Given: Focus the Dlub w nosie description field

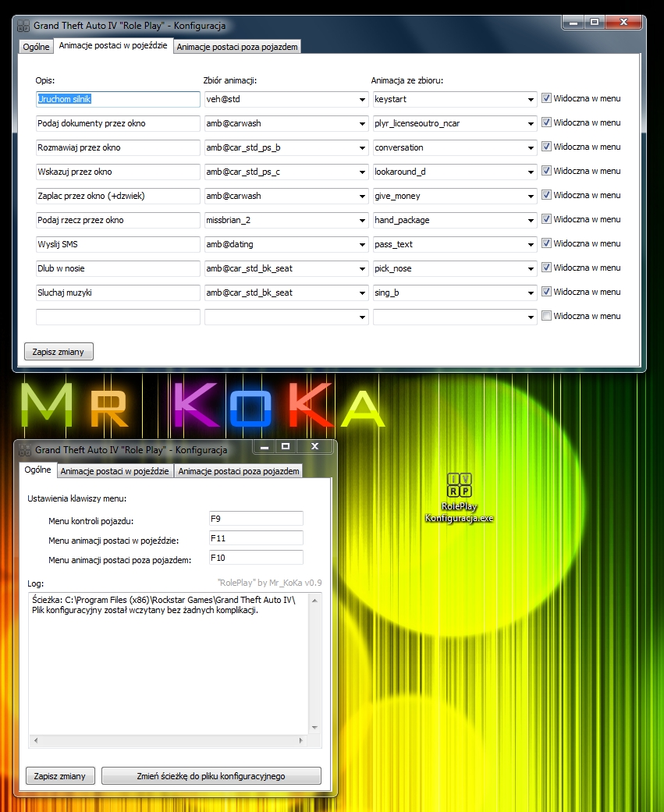Looking at the screenshot, I should coord(118,269).
